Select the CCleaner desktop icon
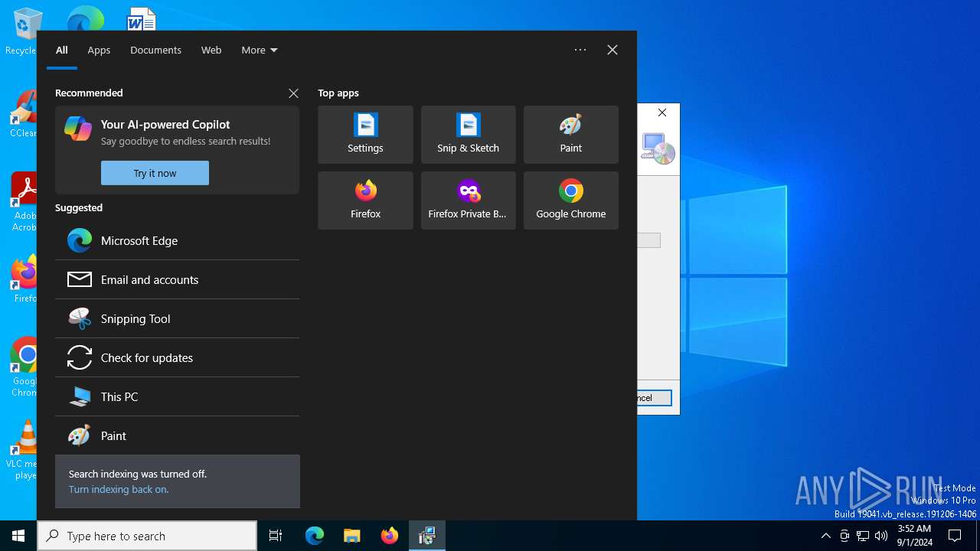Screen dimensions: 980x551 pos(23,114)
